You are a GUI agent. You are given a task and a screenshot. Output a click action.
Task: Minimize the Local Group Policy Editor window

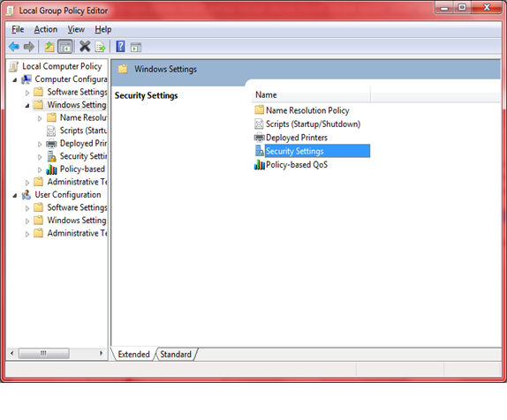point(444,7)
